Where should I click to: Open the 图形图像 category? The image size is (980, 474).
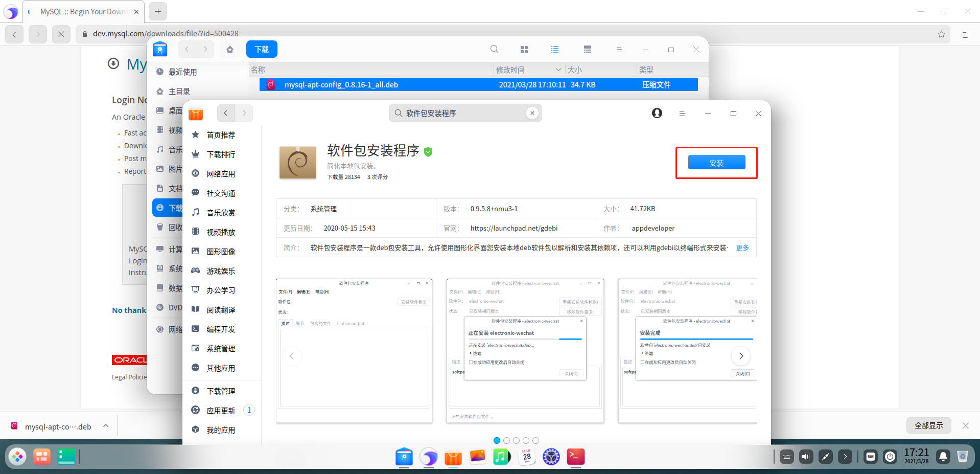pyautogui.click(x=221, y=252)
